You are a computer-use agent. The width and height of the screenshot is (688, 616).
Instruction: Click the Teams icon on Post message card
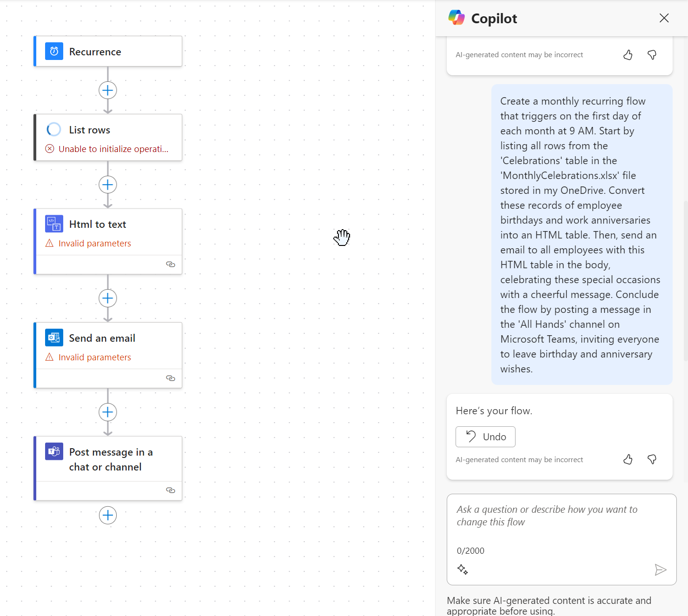[54, 451]
